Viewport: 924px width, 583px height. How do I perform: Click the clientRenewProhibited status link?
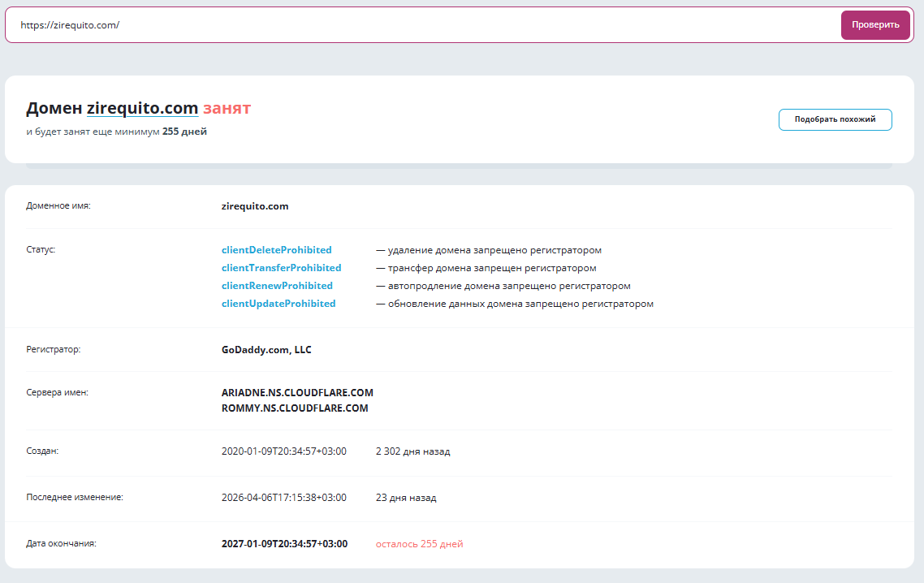[277, 286]
